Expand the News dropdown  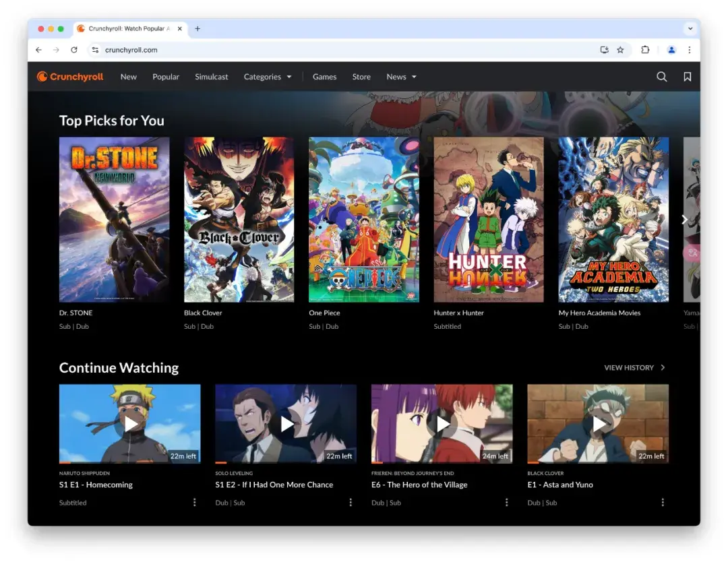coord(401,77)
